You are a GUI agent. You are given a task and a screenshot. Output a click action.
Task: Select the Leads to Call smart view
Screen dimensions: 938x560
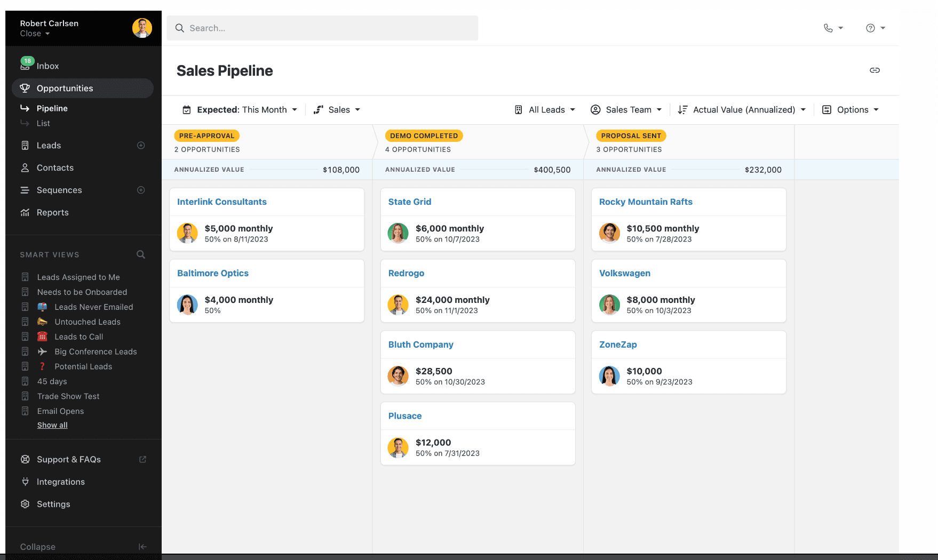[78, 337]
